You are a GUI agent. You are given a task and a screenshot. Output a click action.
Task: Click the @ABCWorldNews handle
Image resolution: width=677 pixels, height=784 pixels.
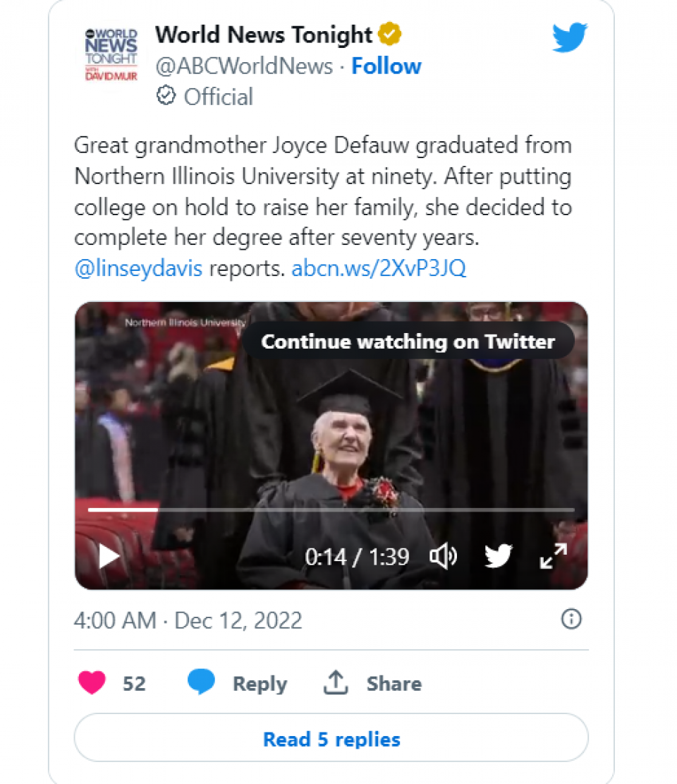pos(244,66)
